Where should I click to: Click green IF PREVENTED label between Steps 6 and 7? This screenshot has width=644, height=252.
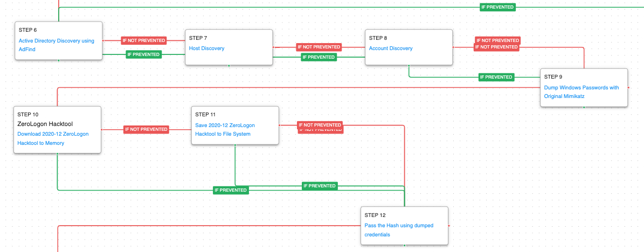click(143, 54)
